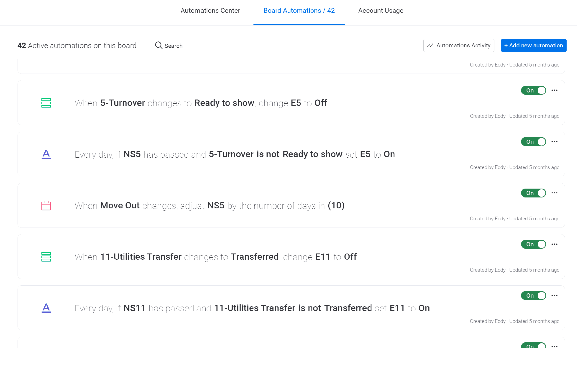The height and width of the screenshot is (366, 588).
Task: Toggle the partially visible bottom automation switch
Action: point(533,346)
